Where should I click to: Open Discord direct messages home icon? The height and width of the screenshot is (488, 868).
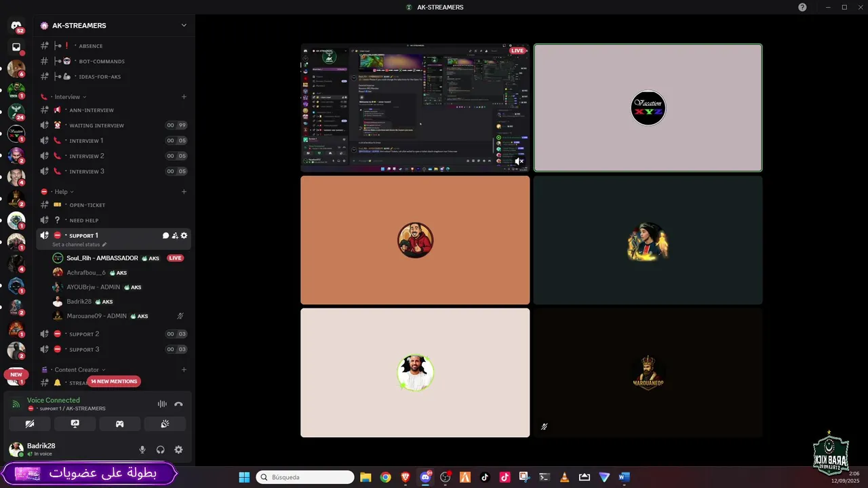(x=16, y=25)
